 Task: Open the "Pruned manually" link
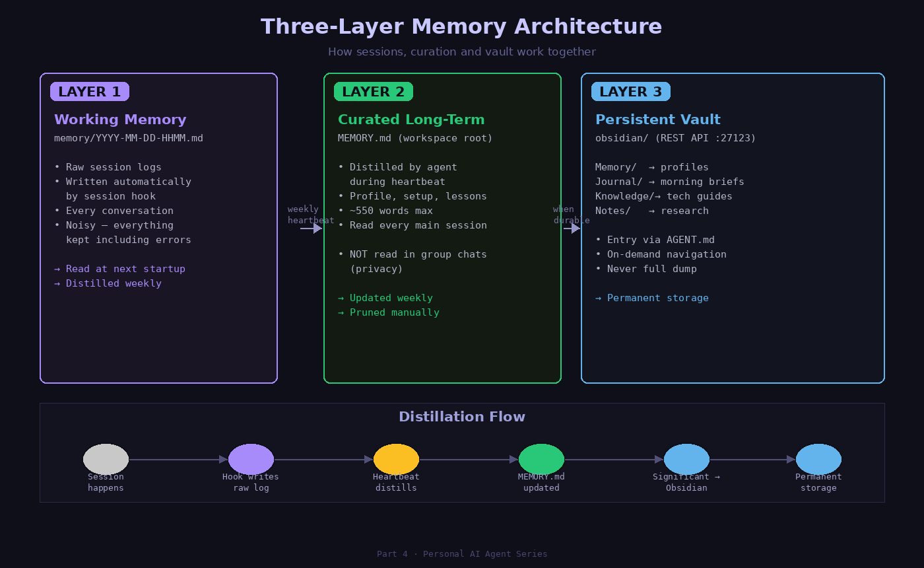(394, 312)
